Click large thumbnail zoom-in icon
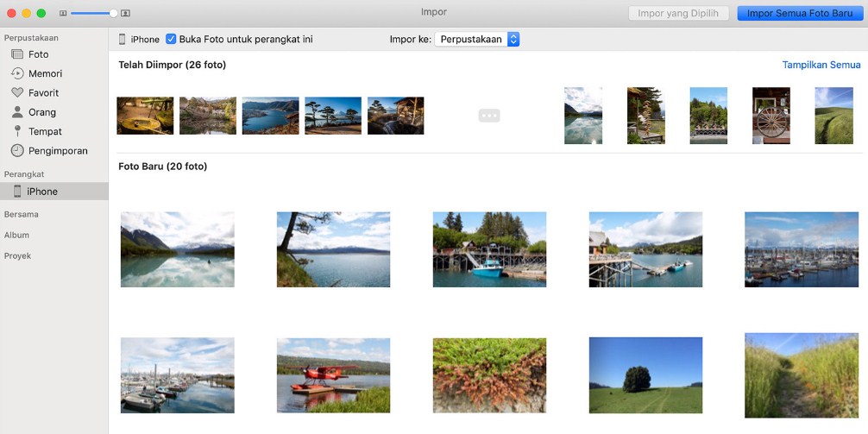Screen dimensions: 868x434 click(x=126, y=14)
